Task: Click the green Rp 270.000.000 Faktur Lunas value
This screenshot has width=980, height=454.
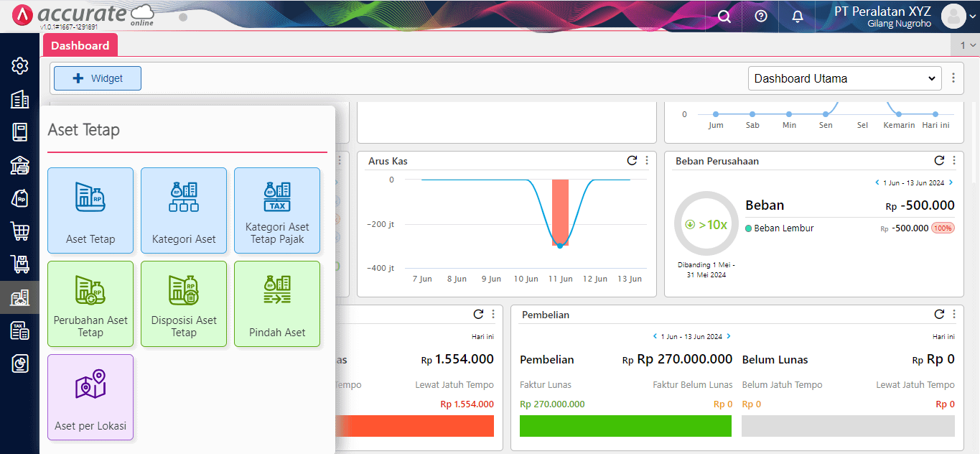Action: (552, 404)
